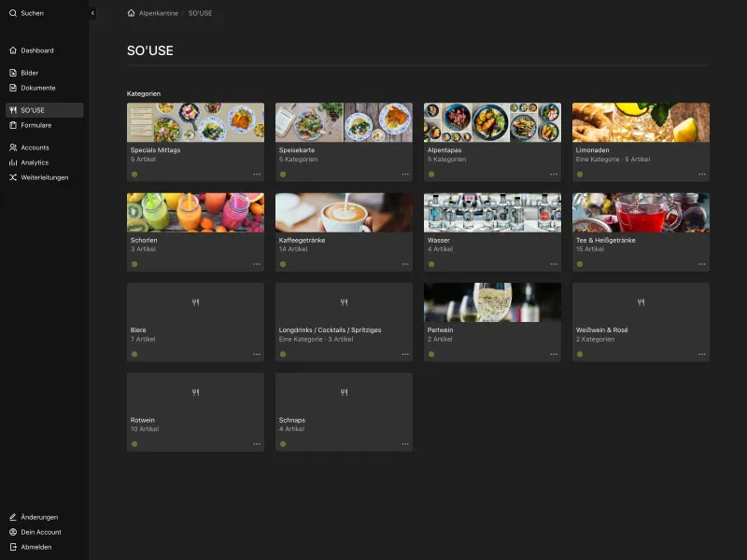
Task: Navigate to Alpenkantine via the breadcrumb
Action: (161, 13)
